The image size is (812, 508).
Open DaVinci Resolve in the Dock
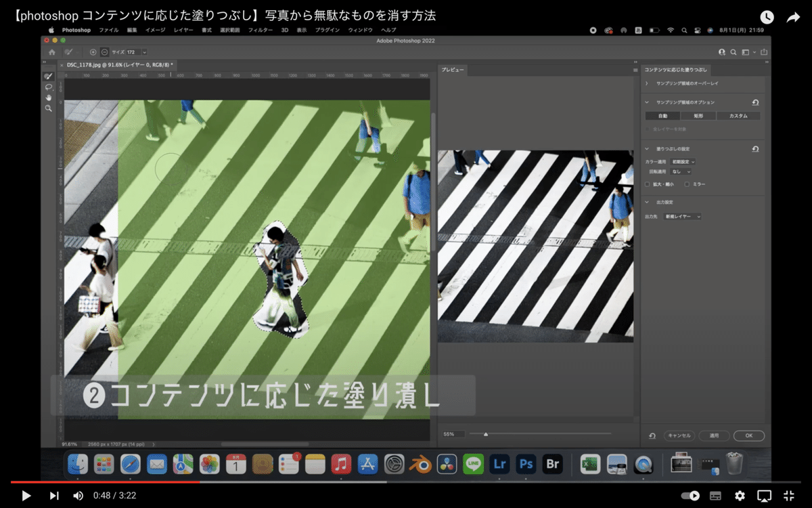pos(447,464)
